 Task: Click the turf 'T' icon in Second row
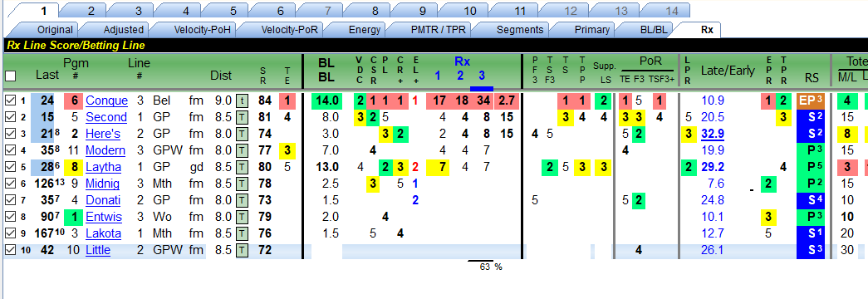click(x=242, y=117)
